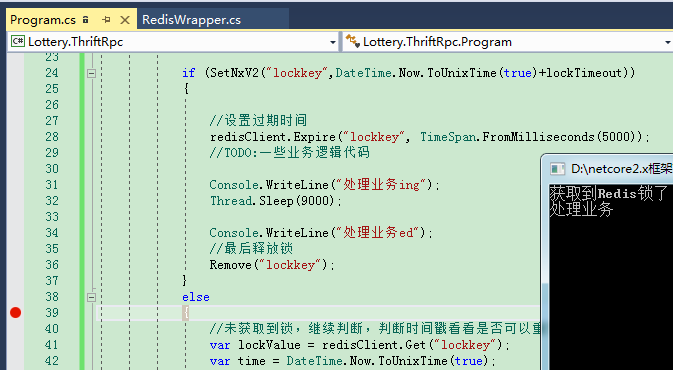673x370 pixels.
Task: Click line number 42 in the gutter
Action: click(52, 361)
